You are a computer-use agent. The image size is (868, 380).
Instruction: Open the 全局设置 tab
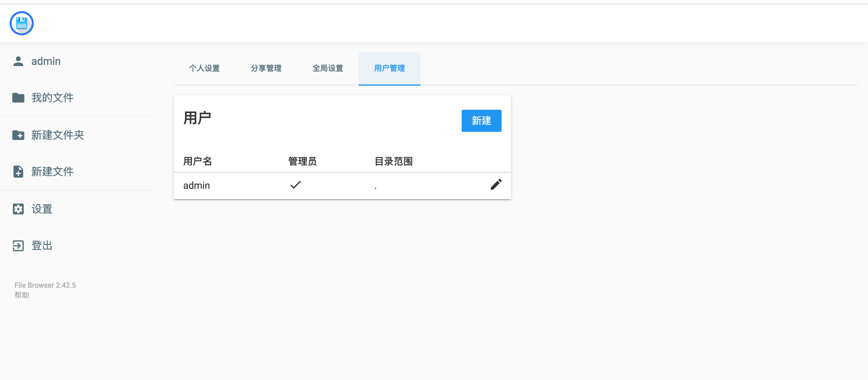click(x=328, y=68)
